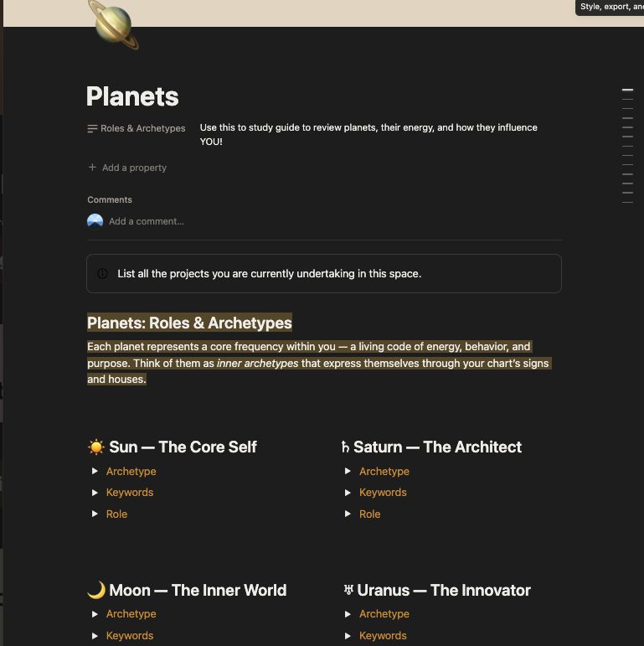Click the top table of contents marker
Image resolution: width=644 pixels, height=646 pixels.
pyautogui.click(x=627, y=90)
